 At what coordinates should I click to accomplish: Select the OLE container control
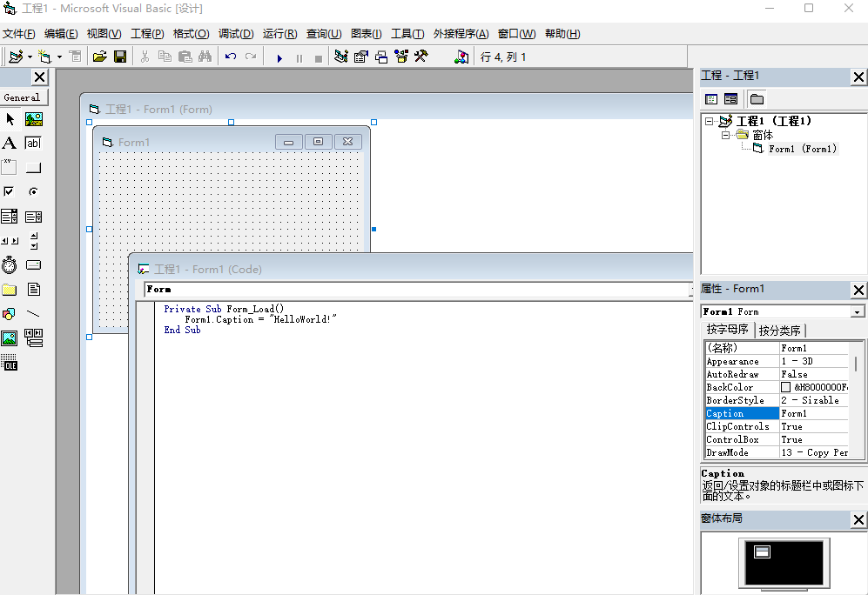9,363
